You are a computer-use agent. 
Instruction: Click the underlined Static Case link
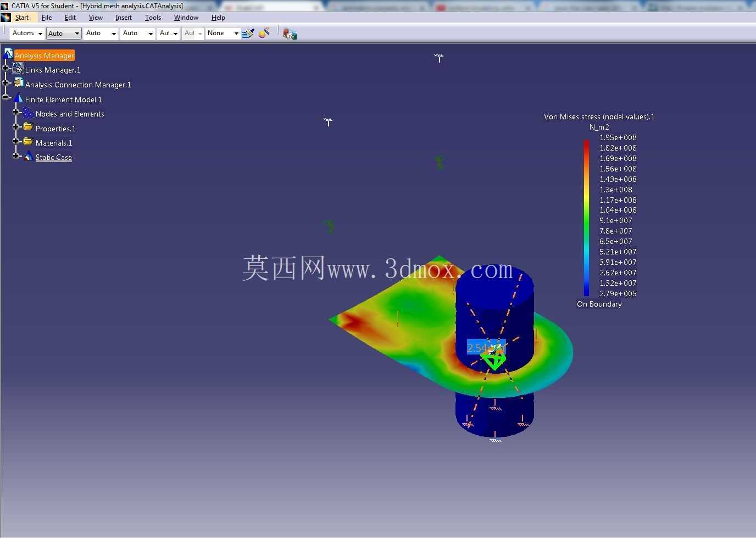53,157
